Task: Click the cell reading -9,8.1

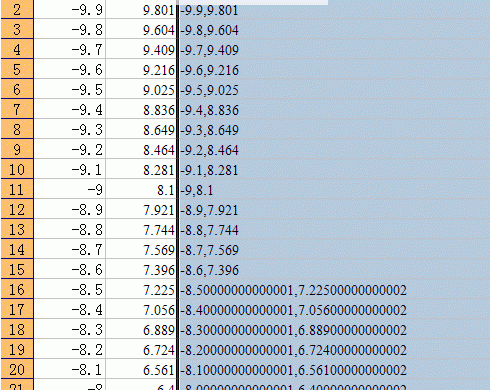Action: [x=334, y=189]
